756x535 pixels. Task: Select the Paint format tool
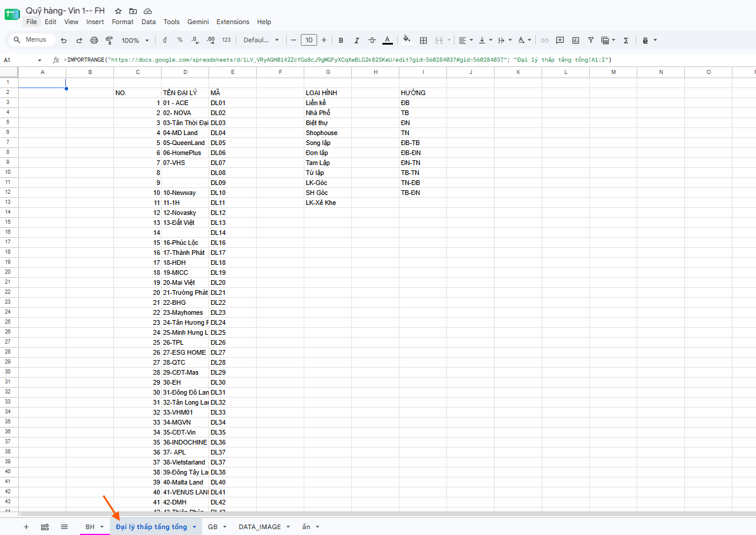[109, 40]
